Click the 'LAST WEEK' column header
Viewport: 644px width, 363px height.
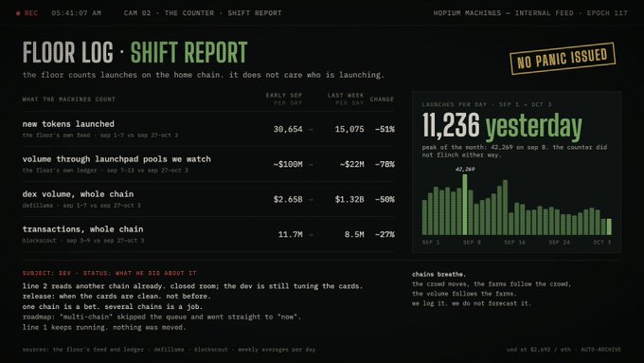(x=346, y=96)
